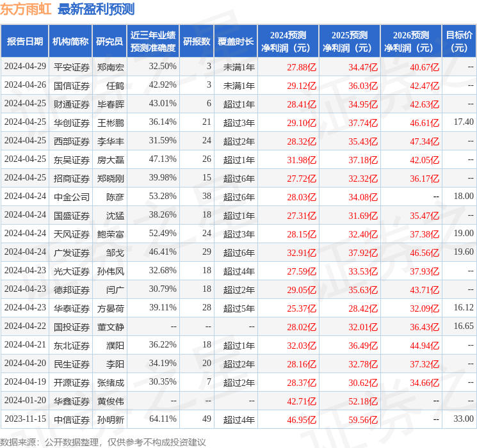Click the 目标价 column header
Image resolution: width=477 pixels, height=448 pixels.
click(x=459, y=41)
